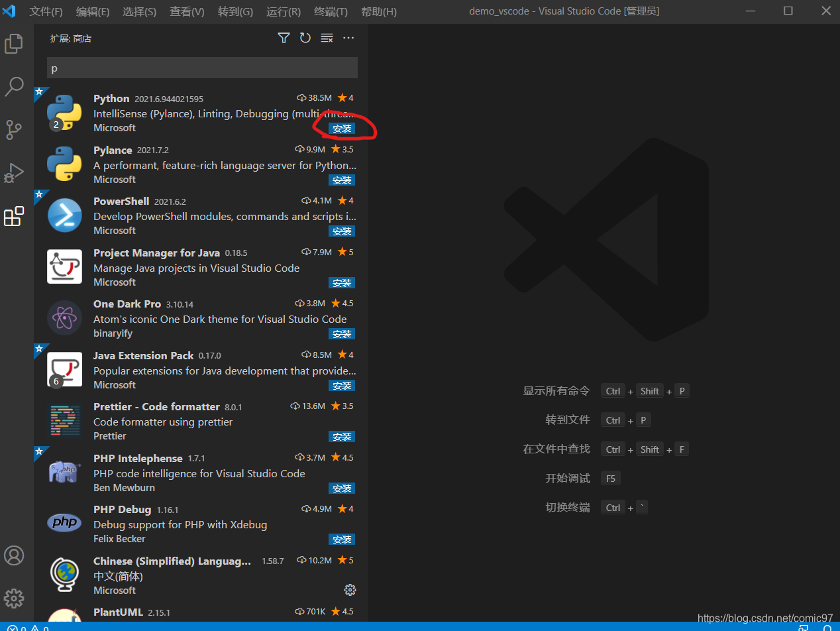
Task: Click the filter extensions funnel icon
Action: pos(284,38)
